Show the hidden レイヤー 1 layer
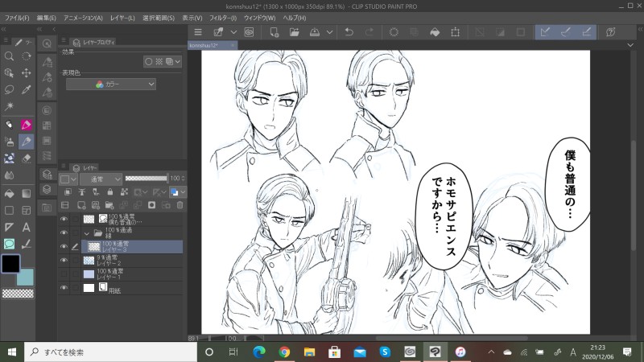Image resolution: width=644 pixels, height=362 pixels. (x=64, y=274)
